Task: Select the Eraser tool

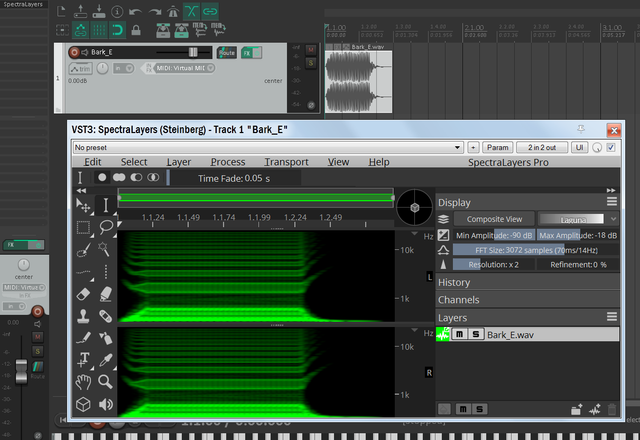Action: click(83, 294)
